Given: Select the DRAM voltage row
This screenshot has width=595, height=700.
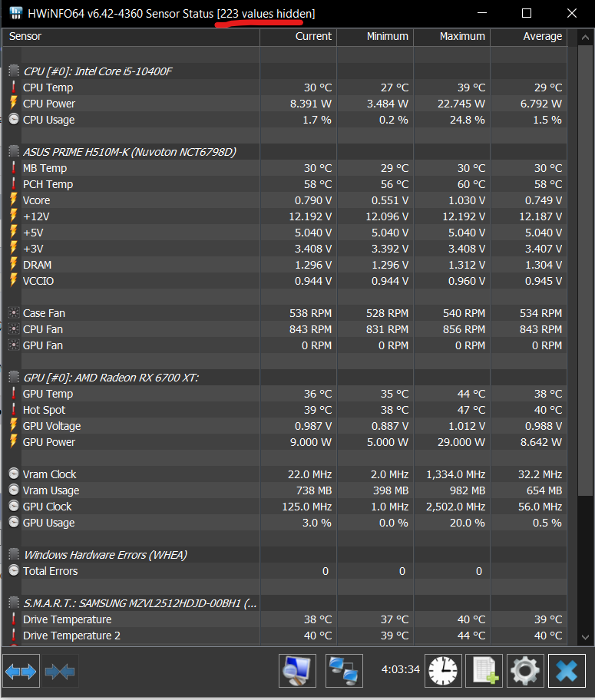Looking at the screenshot, I should [285, 265].
